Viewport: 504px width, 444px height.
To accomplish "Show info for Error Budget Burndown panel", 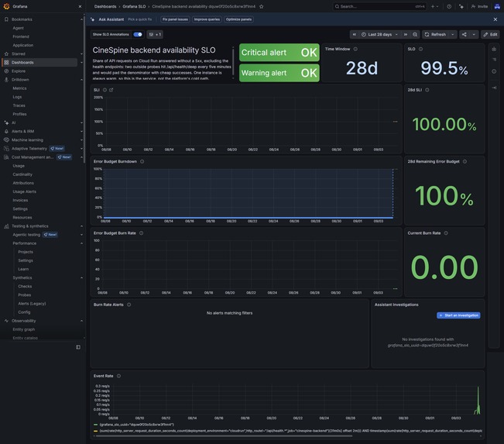I will pyautogui.click(x=142, y=161).
